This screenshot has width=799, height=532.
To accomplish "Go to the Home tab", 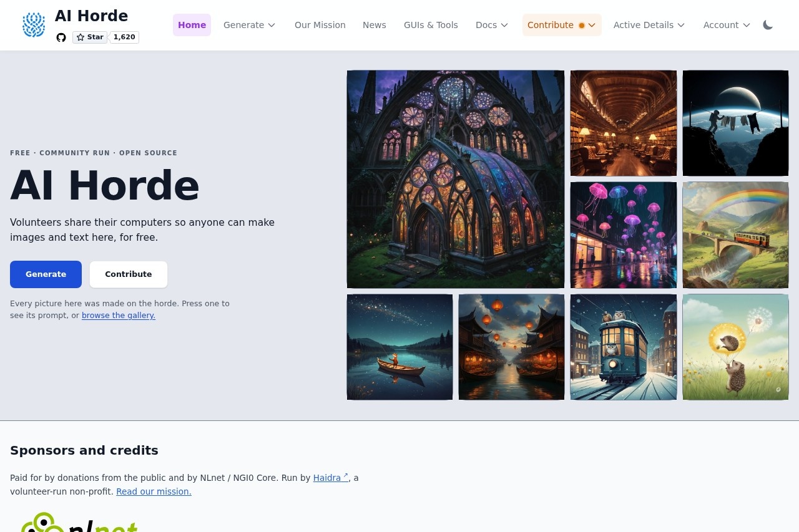I will click(x=192, y=25).
